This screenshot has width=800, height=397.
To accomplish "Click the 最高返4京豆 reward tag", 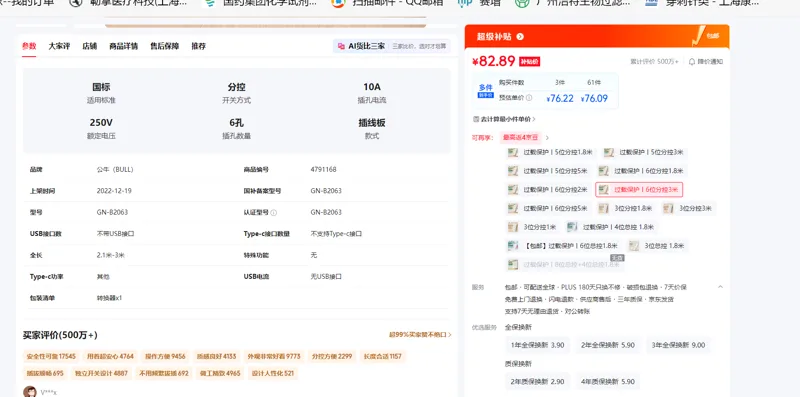I will 520,137.
